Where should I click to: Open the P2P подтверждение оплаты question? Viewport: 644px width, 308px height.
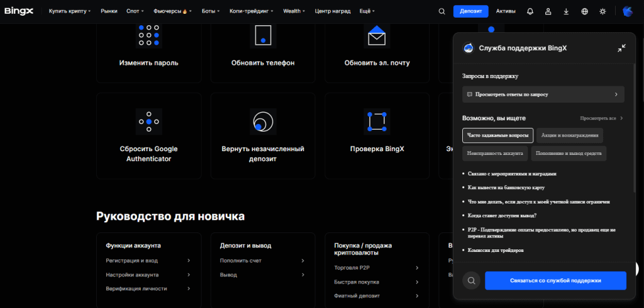coord(541,233)
